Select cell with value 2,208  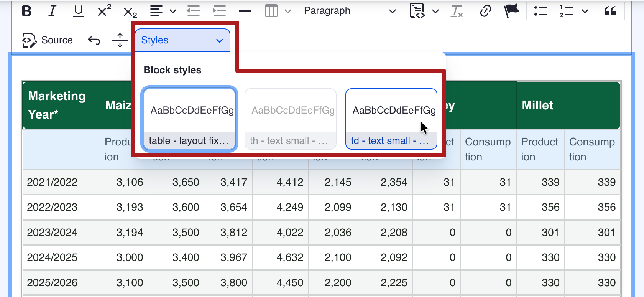click(x=384, y=233)
